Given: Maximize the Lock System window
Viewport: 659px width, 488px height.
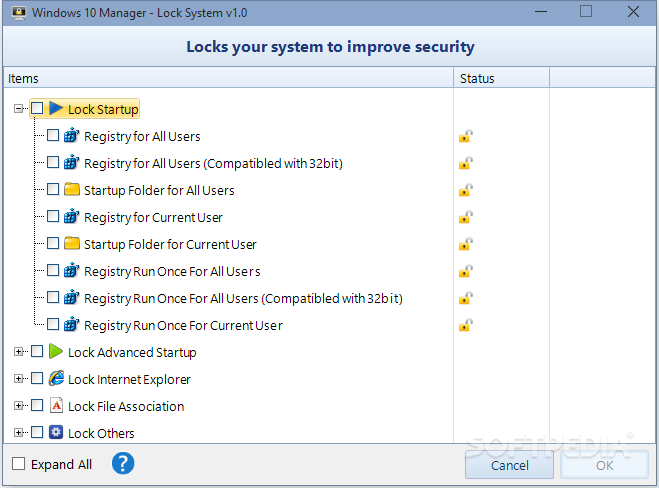Looking at the screenshot, I should (586, 11).
